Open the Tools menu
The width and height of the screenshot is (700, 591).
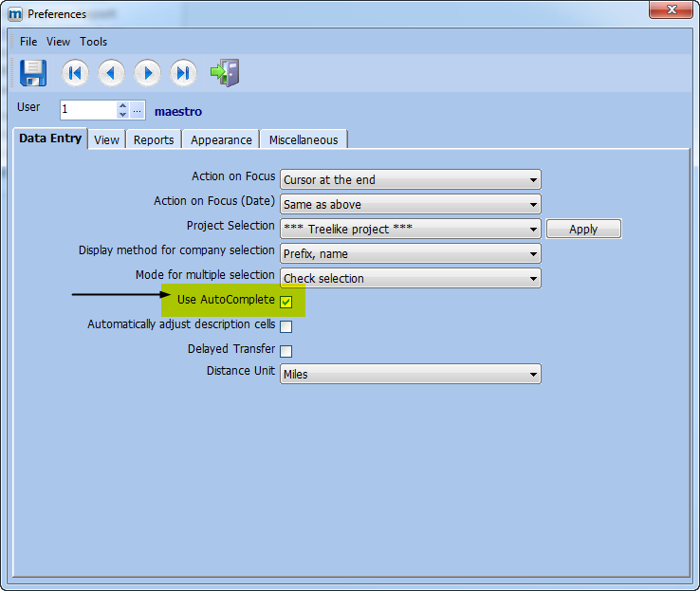(93, 42)
